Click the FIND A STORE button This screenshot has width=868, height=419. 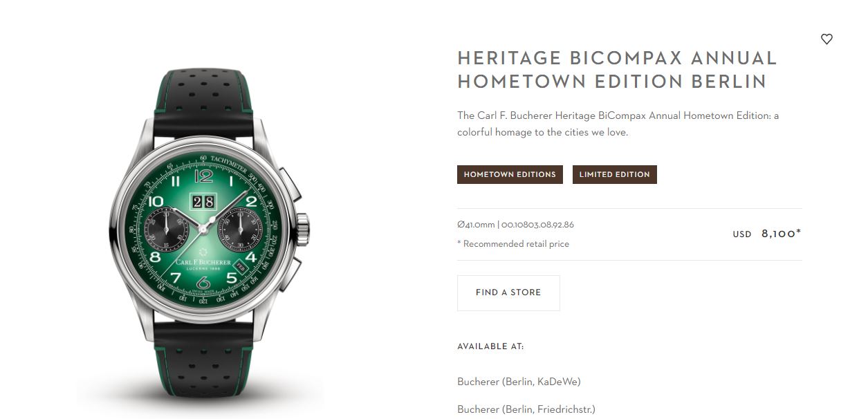click(508, 292)
